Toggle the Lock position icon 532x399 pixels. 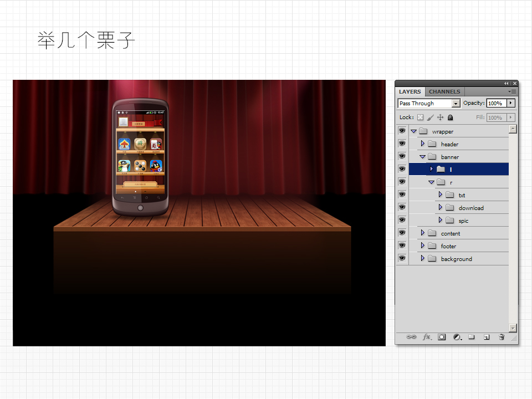click(x=441, y=117)
